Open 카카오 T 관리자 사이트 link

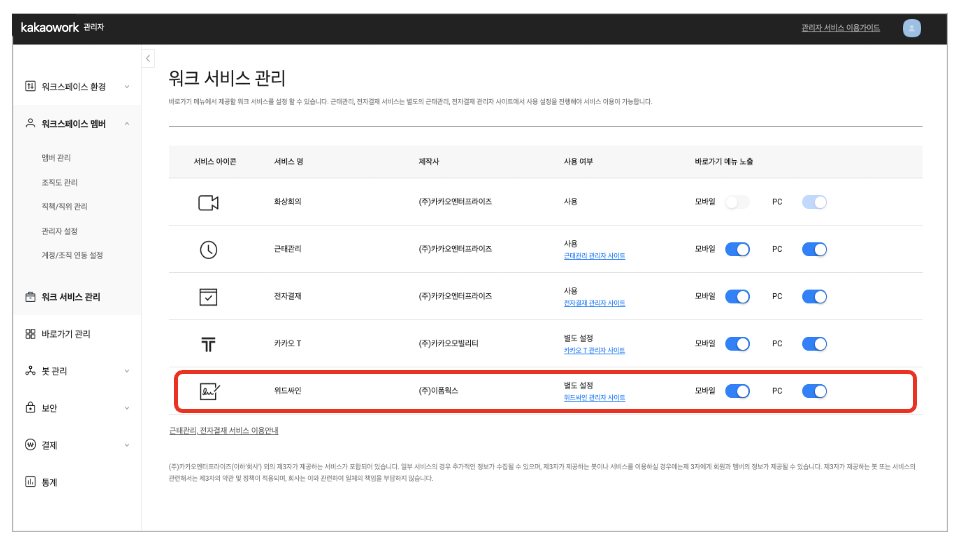click(x=594, y=351)
